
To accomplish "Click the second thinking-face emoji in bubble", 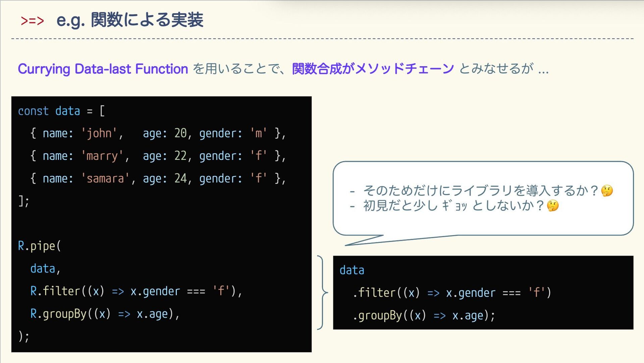I will (x=553, y=206).
